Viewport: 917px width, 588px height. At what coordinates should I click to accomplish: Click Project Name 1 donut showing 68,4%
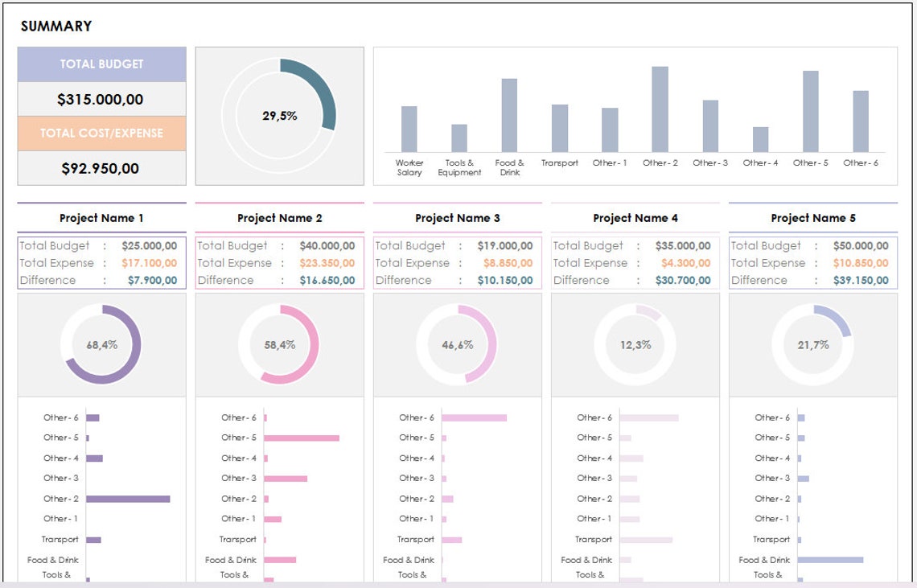[101, 344]
